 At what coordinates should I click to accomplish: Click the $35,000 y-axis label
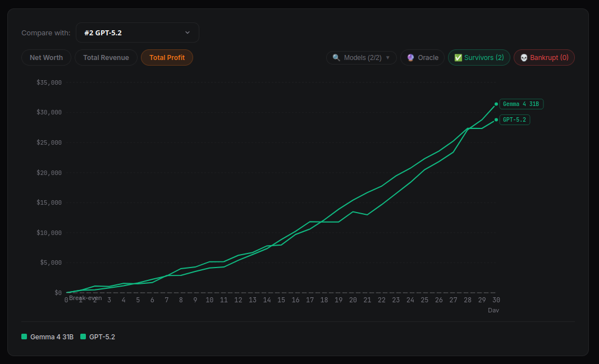click(x=49, y=82)
